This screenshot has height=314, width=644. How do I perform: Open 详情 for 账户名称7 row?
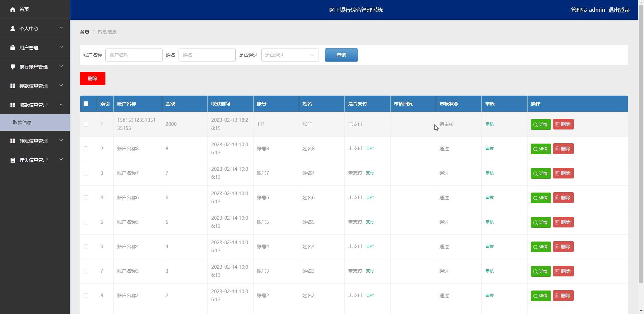541,173
